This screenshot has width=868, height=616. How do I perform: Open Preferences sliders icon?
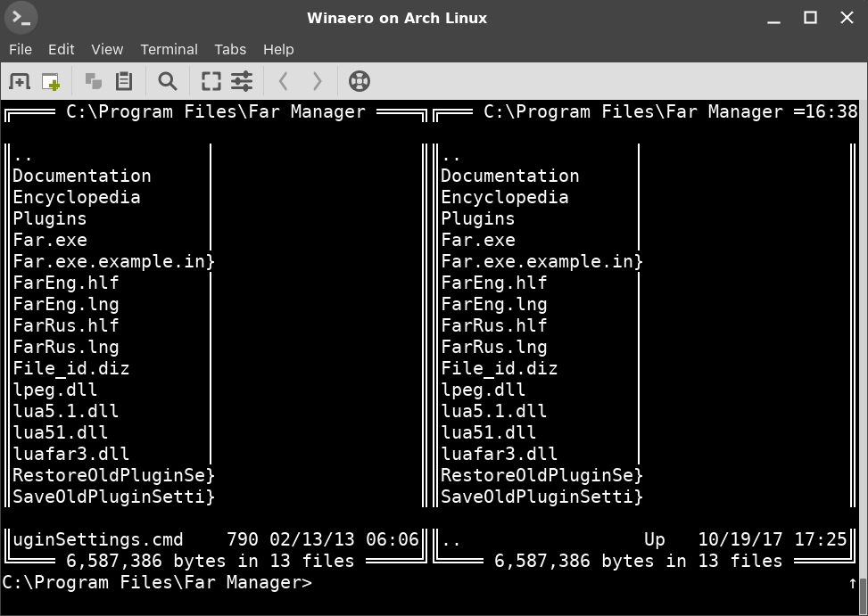point(242,81)
